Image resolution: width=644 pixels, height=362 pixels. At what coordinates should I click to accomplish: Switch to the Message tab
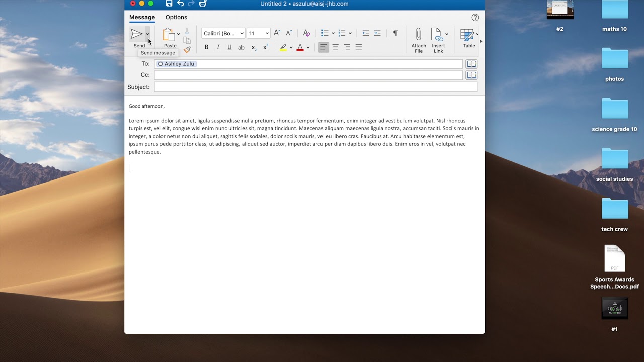click(x=142, y=17)
